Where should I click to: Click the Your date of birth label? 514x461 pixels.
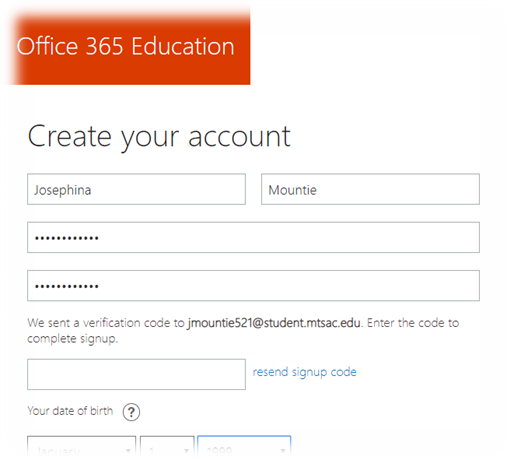pos(70,411)
